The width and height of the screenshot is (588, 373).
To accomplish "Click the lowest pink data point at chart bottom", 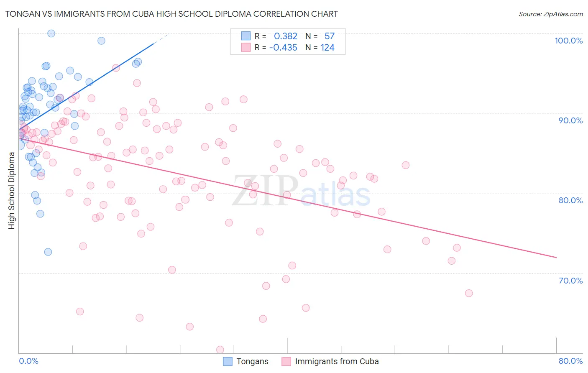I will click(220, 350).
